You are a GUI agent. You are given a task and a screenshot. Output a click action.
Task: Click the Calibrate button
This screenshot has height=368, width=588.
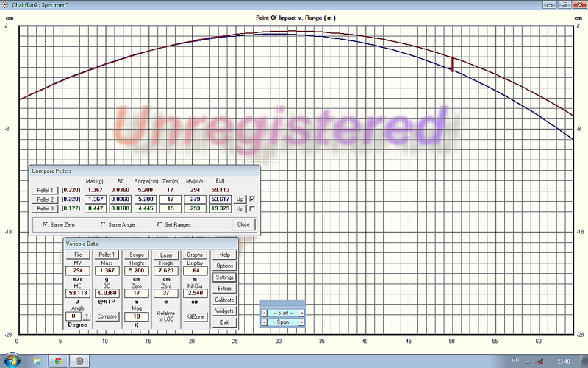coord(225,300)
